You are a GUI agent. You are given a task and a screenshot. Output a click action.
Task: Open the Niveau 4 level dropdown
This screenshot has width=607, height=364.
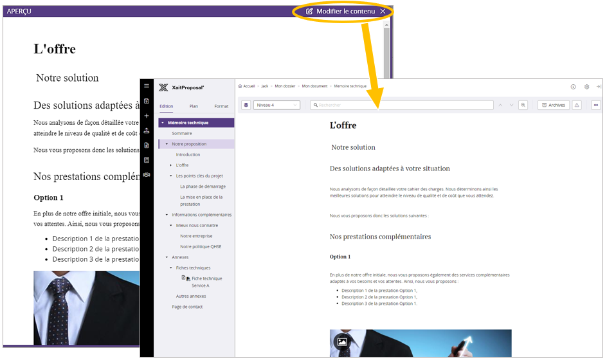(277, 105)
